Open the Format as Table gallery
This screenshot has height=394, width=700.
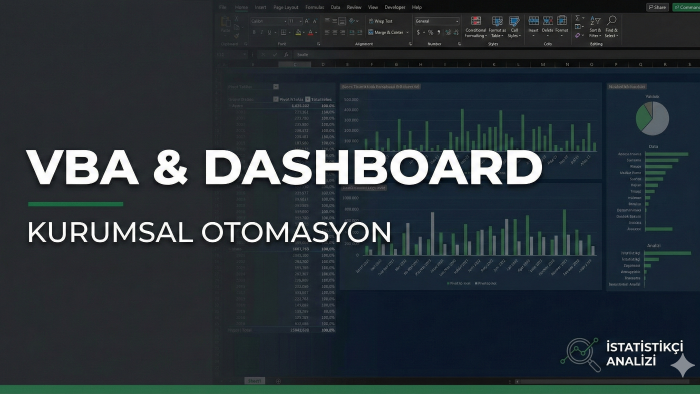[497, 27]
